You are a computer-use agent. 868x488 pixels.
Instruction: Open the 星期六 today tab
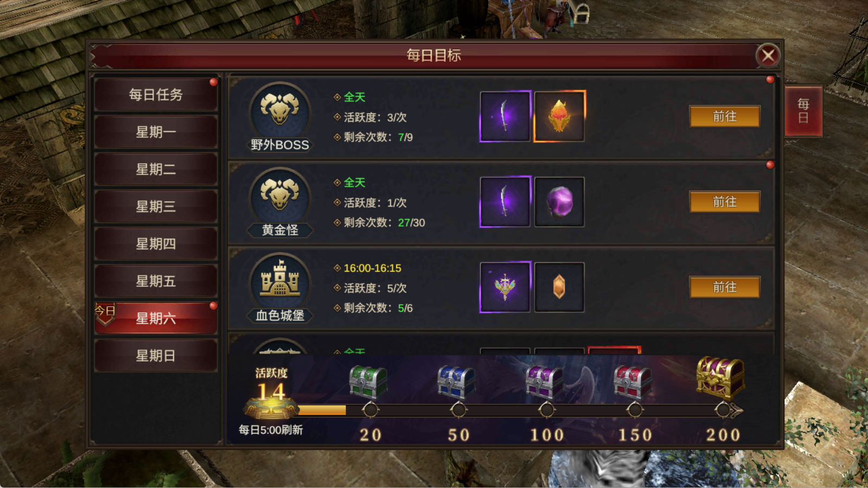tap(156, 318)
